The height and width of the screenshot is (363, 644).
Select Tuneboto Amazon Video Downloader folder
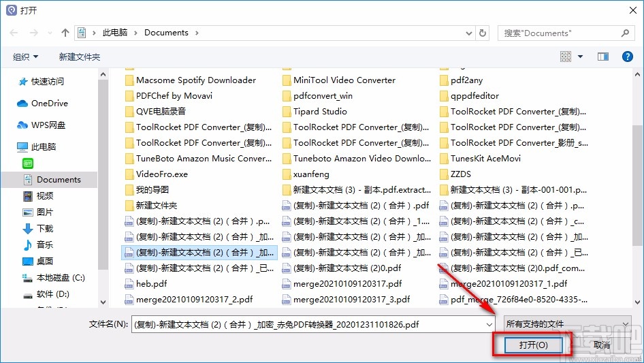point(357,158)
